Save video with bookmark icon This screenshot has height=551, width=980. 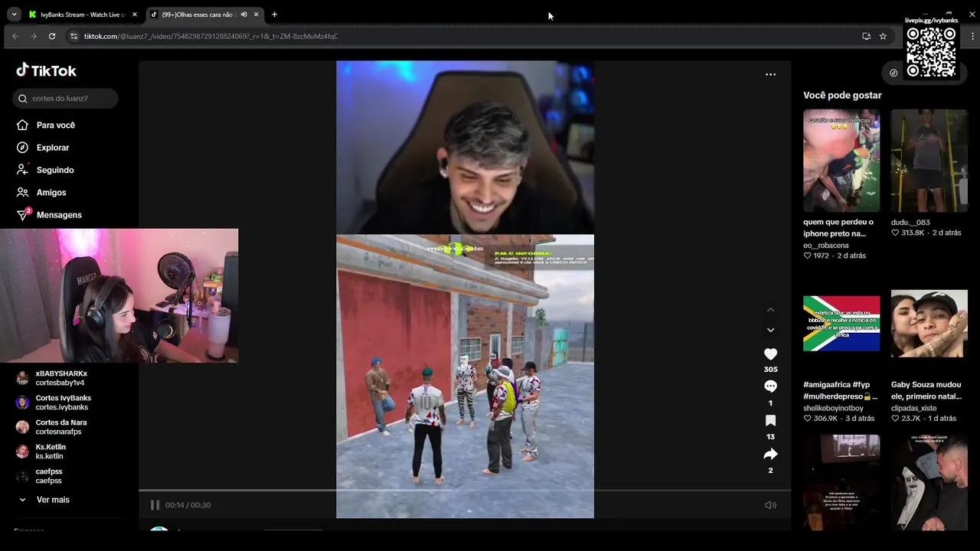coord(770,421)
